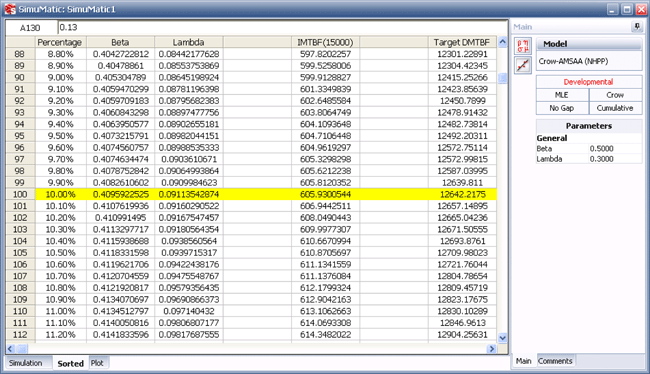Click the SimuMatic application icon in title bar

click(x=10, y=9)
